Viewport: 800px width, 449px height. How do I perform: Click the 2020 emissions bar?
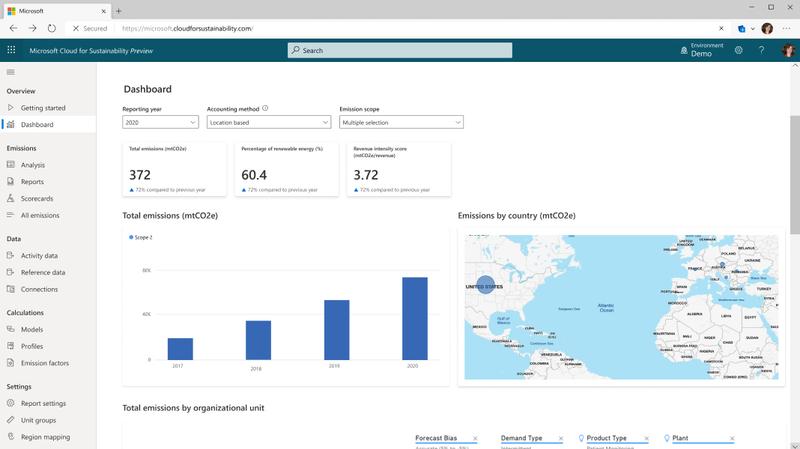click(414, 317)
